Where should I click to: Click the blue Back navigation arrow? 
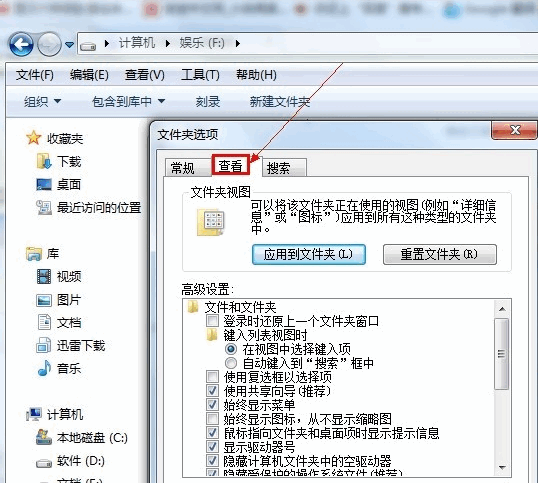pos(21,44)
